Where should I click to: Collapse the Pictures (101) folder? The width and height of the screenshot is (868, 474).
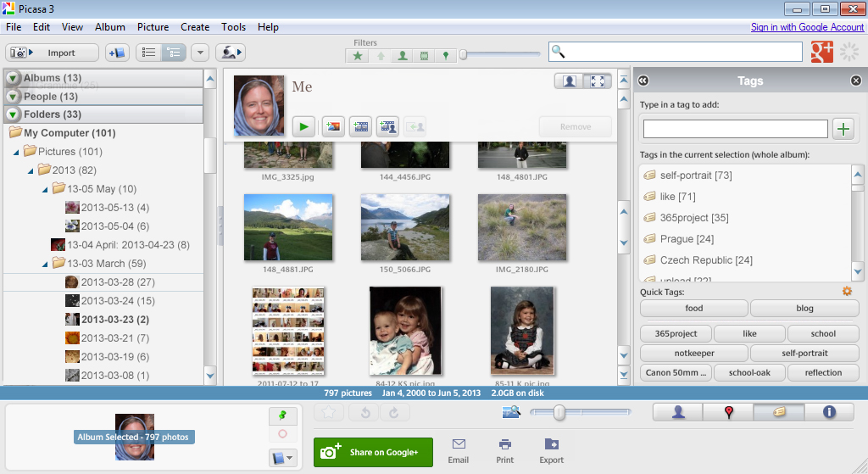click(16, 152)
